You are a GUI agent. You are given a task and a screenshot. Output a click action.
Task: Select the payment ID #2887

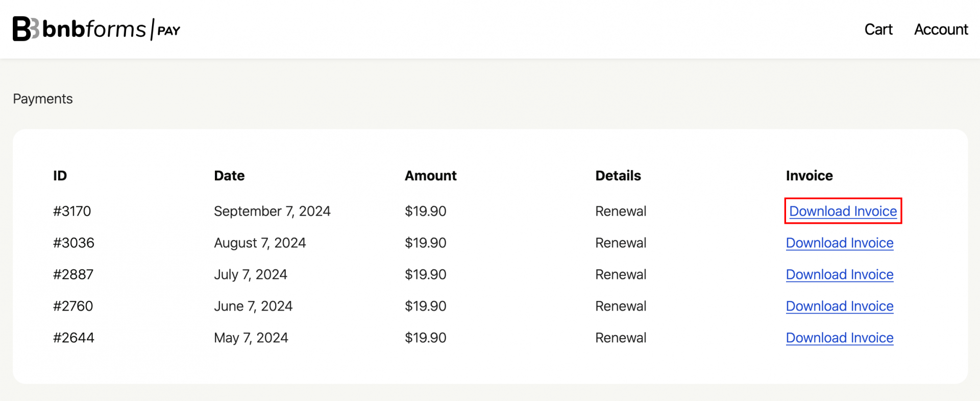click(73, 274)
